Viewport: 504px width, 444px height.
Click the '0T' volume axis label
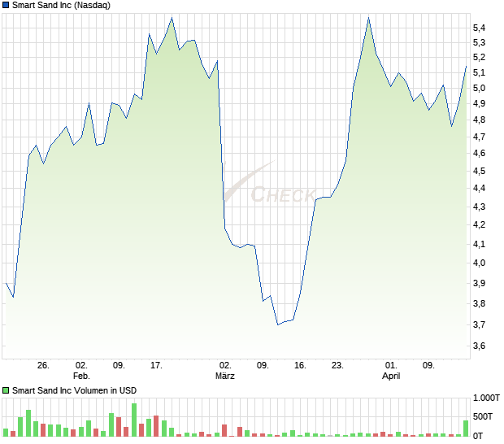click(478, 436)
